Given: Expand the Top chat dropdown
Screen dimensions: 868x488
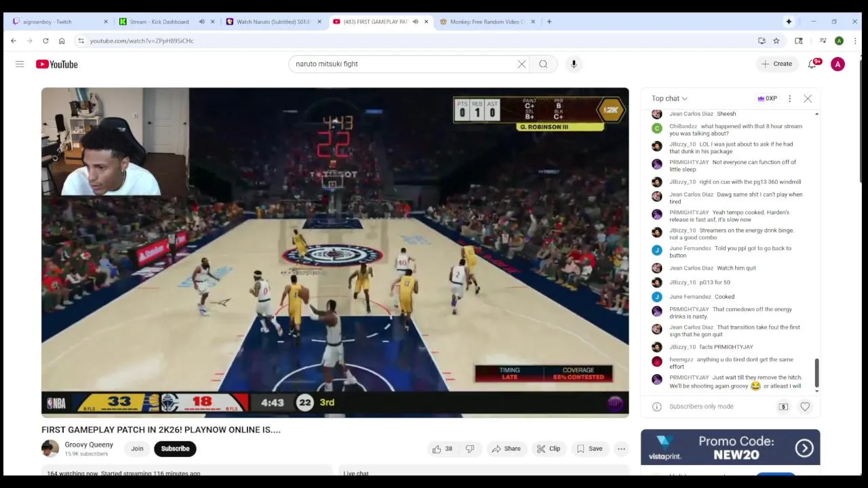Looking at the screenshot, I should click(x=669, y=98).
